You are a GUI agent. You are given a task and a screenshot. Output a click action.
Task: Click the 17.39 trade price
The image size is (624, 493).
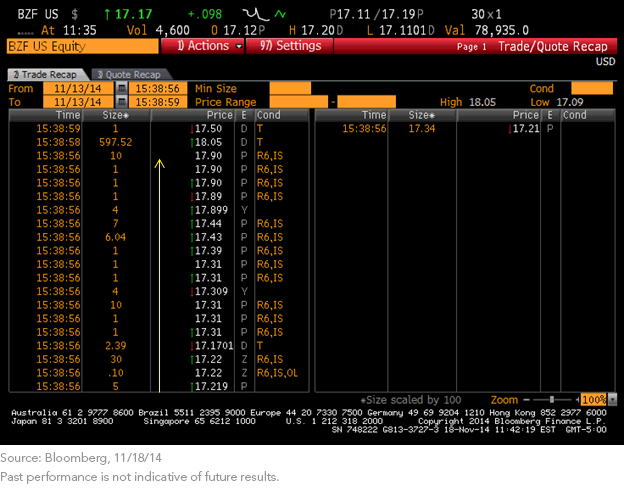(x=208, y=251)
